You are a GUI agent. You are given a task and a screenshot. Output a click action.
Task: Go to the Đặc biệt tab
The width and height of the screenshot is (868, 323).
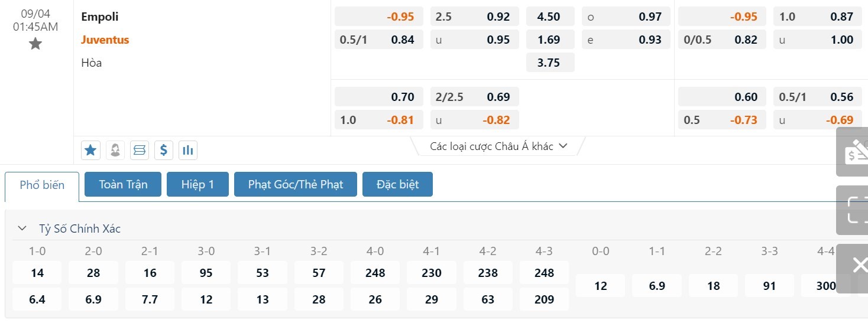397,184
